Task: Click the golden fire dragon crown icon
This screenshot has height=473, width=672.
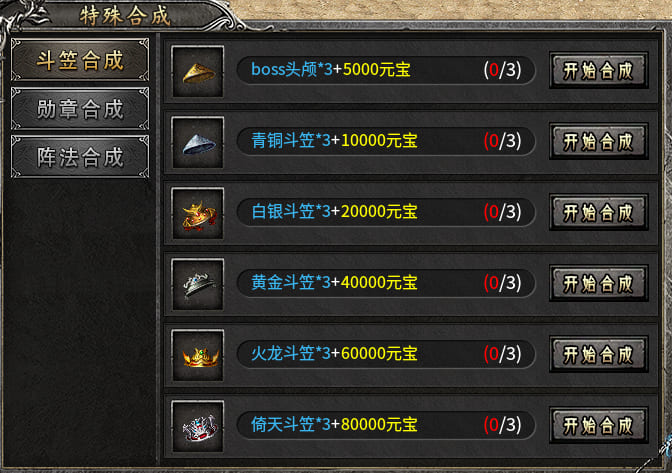Action: click(198, 356)
